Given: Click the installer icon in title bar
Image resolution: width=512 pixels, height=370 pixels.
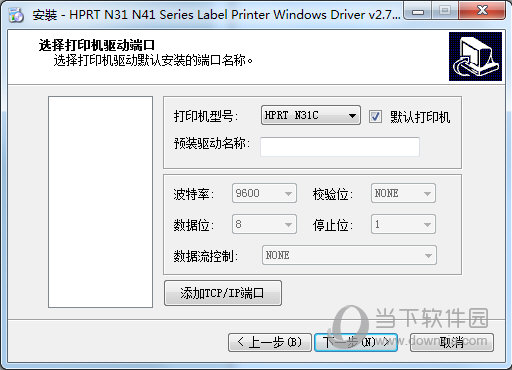Looking at the screenshot, I should click(x=16, y=15).
